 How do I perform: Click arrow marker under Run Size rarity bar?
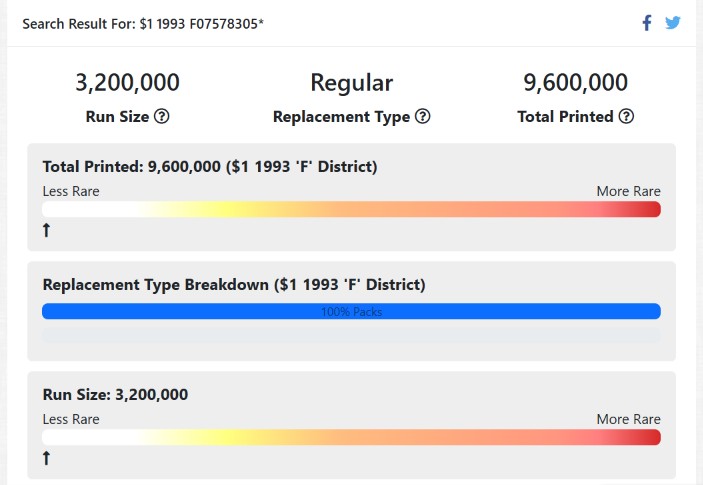pyautogui.click(x=46, y=458)
